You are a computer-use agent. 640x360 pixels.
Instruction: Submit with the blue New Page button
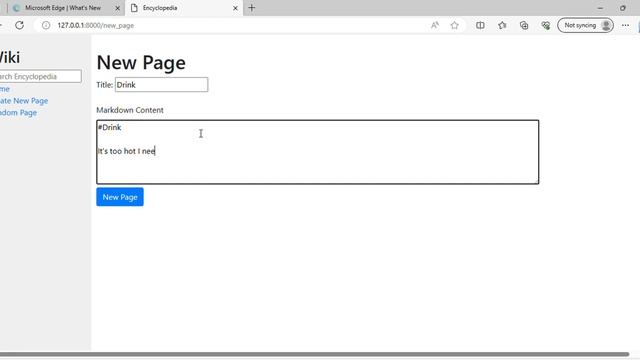(x=120, y=197)
